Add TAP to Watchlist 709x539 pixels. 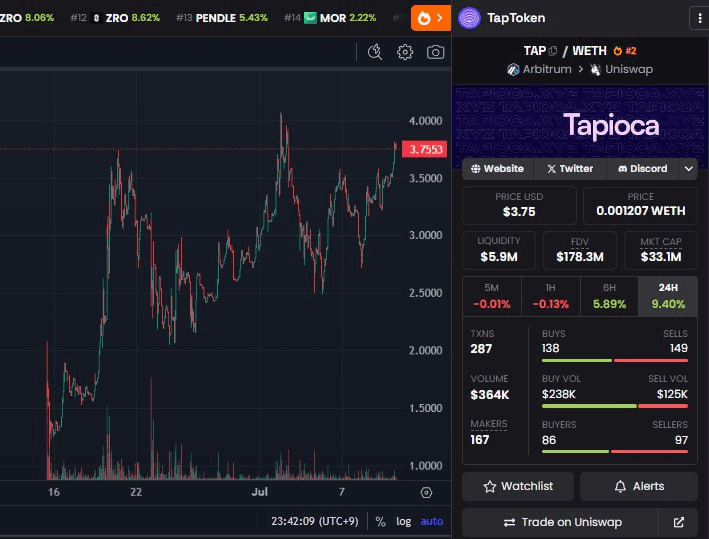coord(517,486)
